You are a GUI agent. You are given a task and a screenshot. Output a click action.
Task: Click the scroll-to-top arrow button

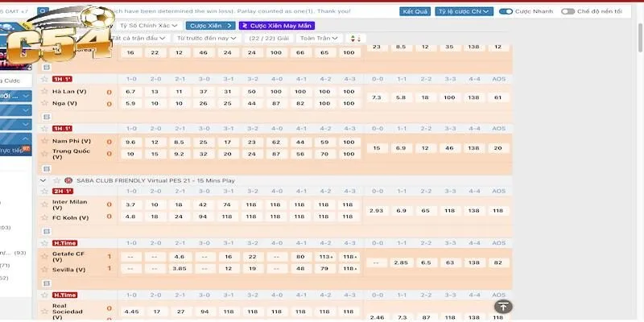tap(502, 306)
